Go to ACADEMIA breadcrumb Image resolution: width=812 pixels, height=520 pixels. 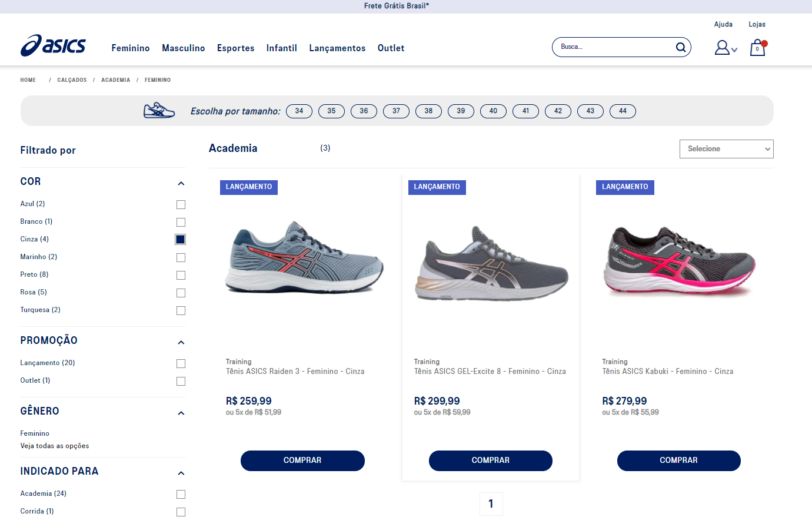coord(116,80)
